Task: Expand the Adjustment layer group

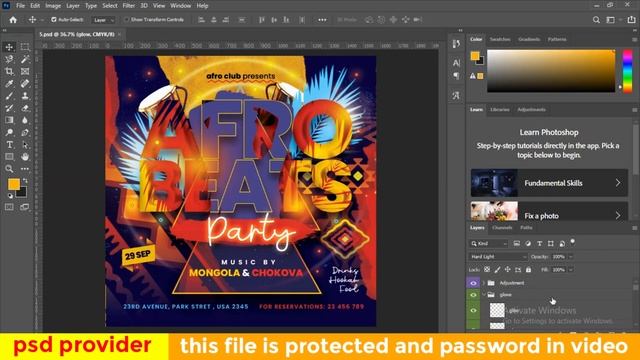Action: 484,283
